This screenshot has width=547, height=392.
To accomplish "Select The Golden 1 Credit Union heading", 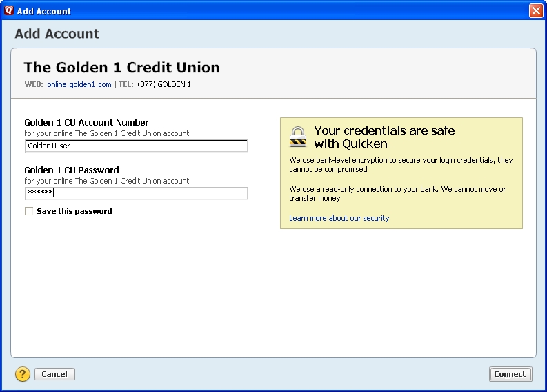I will pyautogui.click(x=122, y=68).
